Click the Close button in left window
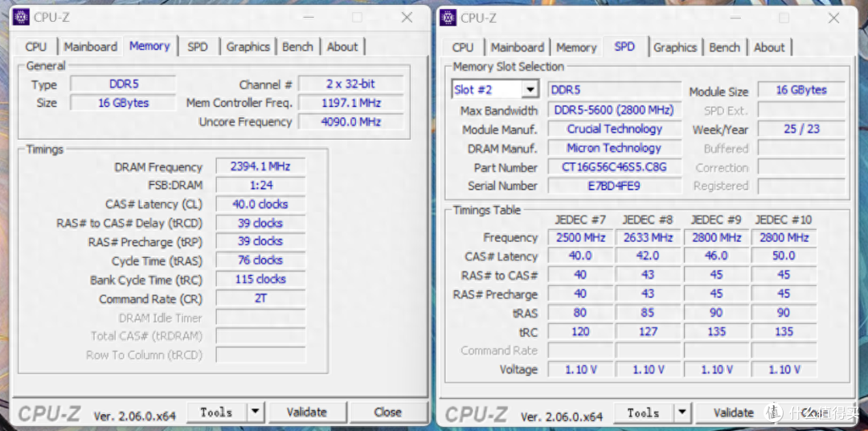This screenshot has height=431, width=868. click(x=387, y=413)
